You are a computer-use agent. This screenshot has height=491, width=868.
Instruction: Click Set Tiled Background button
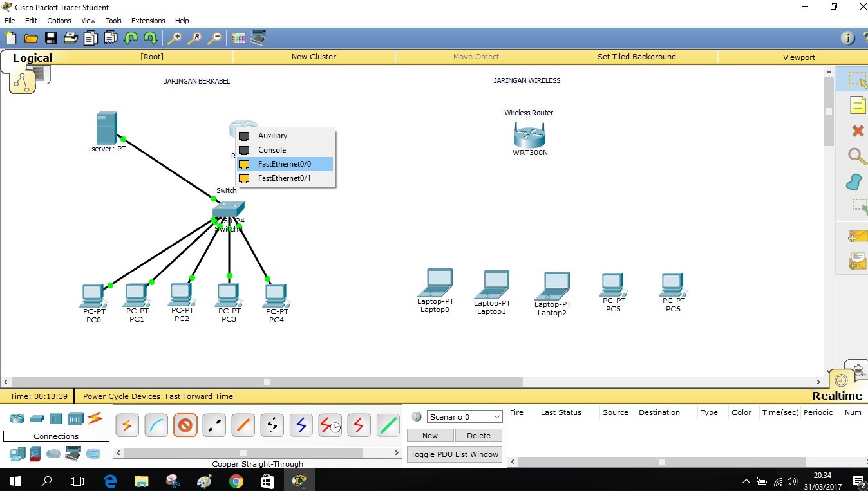pos(637,57)
